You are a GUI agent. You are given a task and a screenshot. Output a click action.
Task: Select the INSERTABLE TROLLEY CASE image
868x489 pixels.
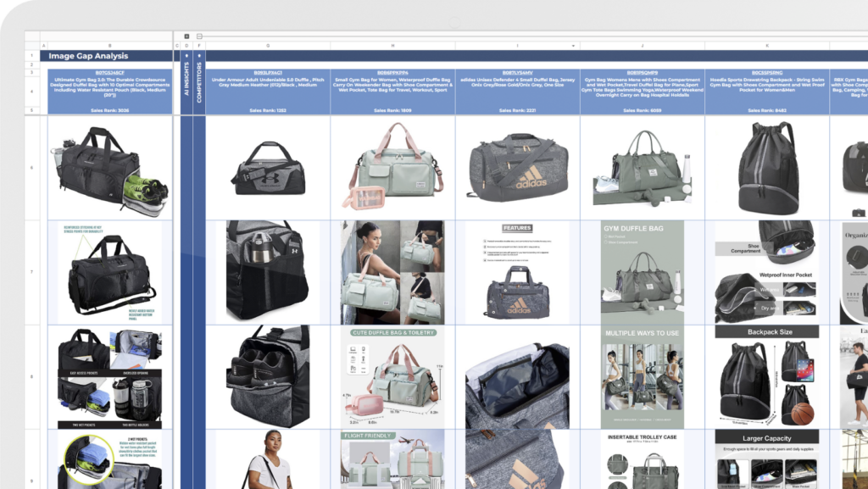tap(643, 459)
